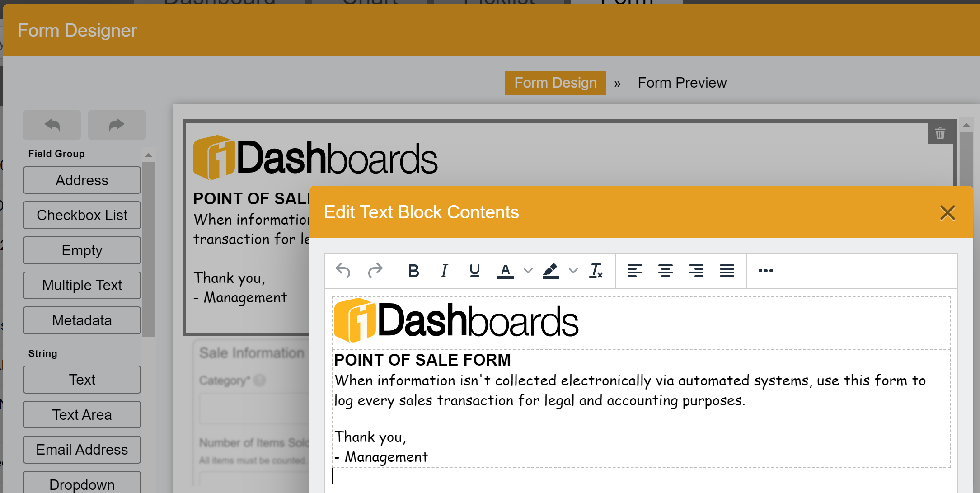The image size is (980, 493).
Task: Align text right in the editor
Action: 696,271
